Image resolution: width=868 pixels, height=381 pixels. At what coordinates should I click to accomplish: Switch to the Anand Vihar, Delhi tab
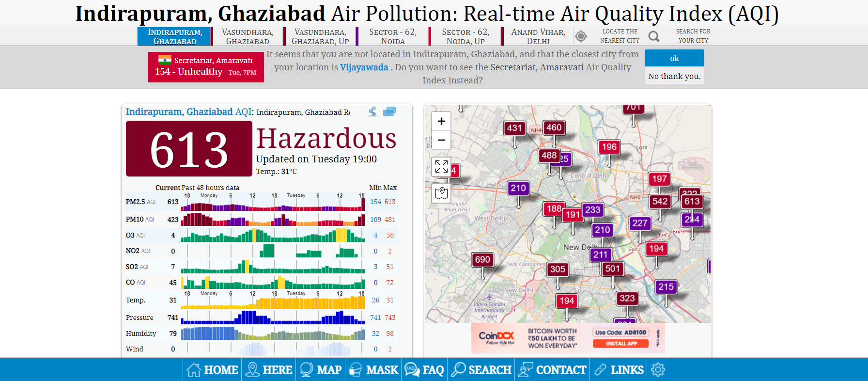(538, 36)
